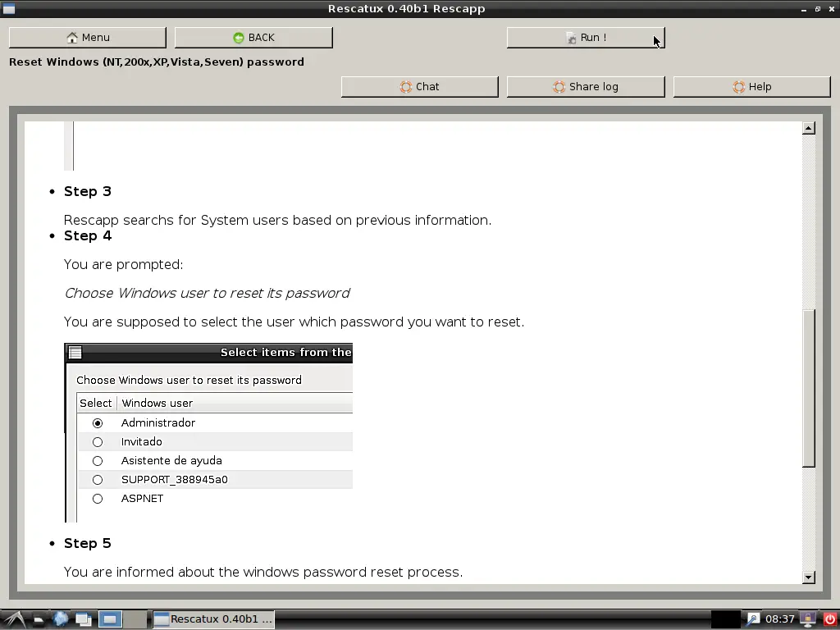Click the CPU monitor applet in the tray
Viewport: 840px width, 630px height.
click(x=725, y=619)
